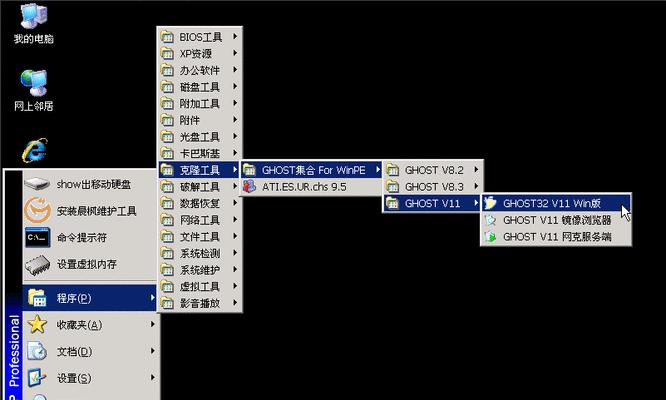Select the 克隆工具 menu entry
Image resolution: width=666 pixels, height=400 pixels.
(200, 170)
